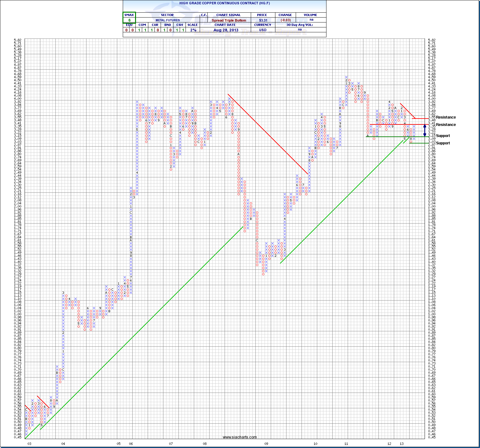This screenshot has height=448, width=480.
Task: Click the Aug 28, 2013 chart date
Action: pyautogui.click(x=226, y=30)
